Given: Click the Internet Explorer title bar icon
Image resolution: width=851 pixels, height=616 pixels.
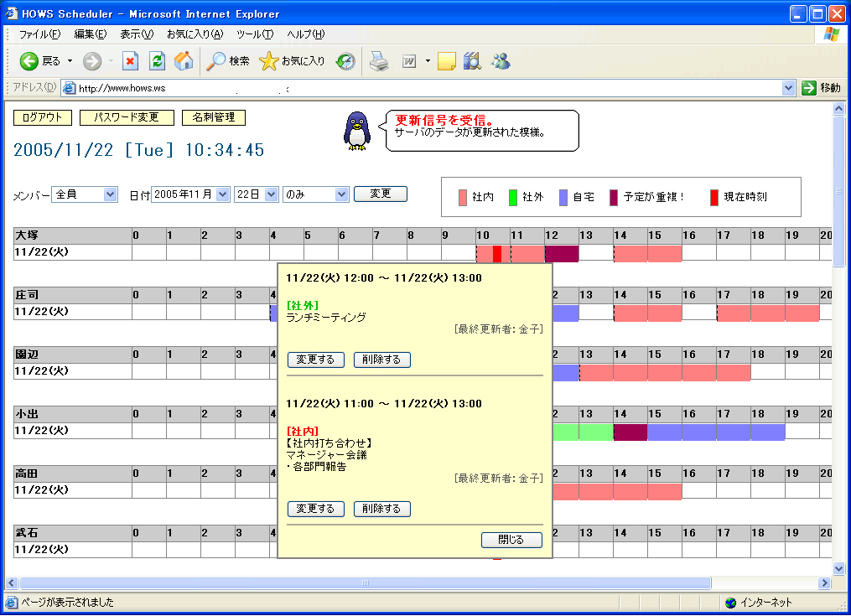Looking at the screenshot, I should [12, 13].
